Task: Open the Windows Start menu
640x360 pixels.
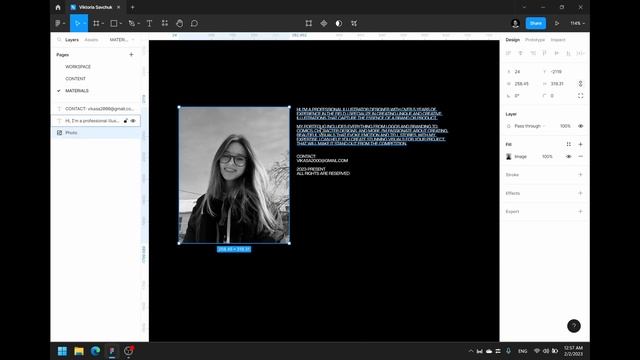Action: coord(62,351)
